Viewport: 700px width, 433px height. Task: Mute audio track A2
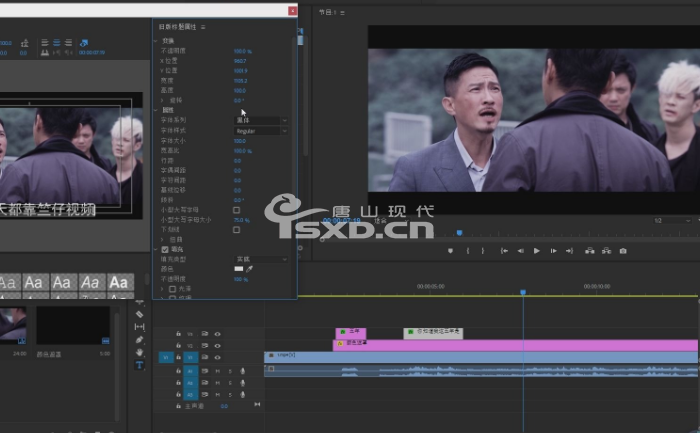pos(217,383)
